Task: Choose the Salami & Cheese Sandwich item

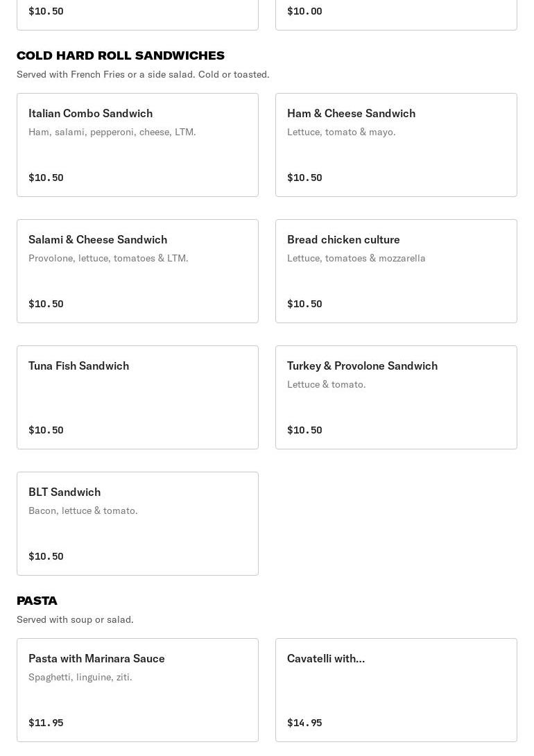Action: point(137,271)
